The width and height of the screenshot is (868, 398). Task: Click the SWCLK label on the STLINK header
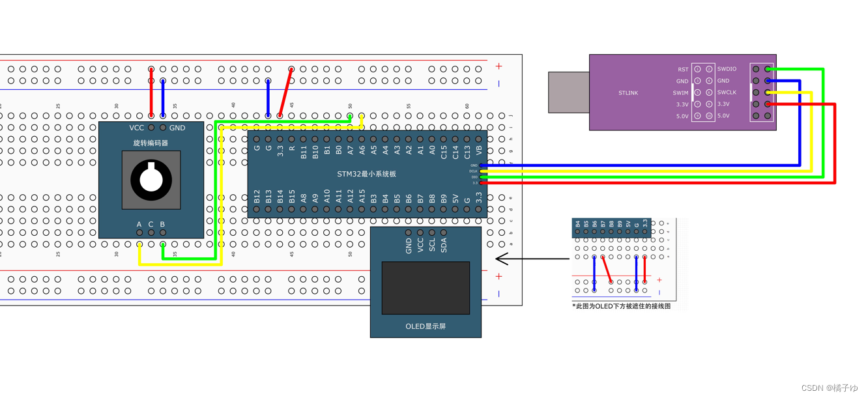pyautogui.click(x=725, y=92)
